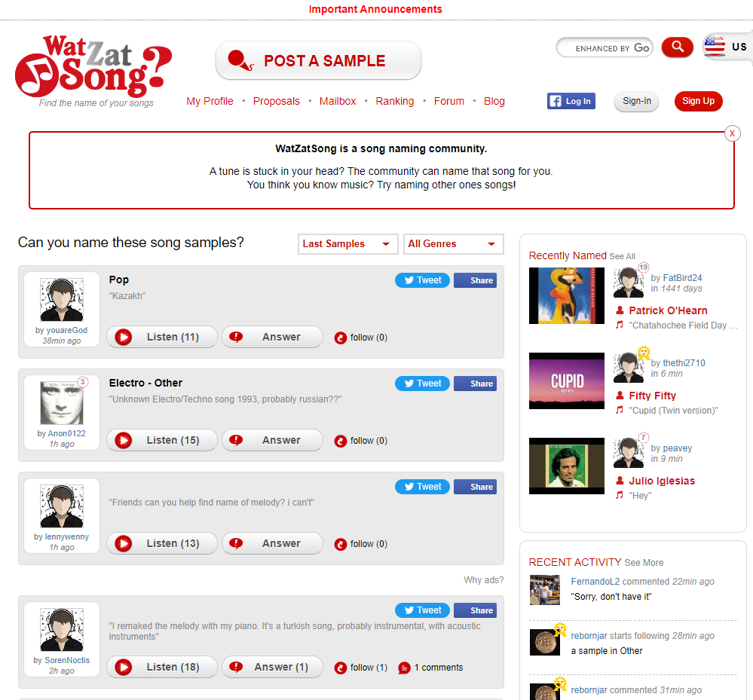Tweet the Pop sample by youareGod
Viewport: 753px width, 700px height.
422,280
